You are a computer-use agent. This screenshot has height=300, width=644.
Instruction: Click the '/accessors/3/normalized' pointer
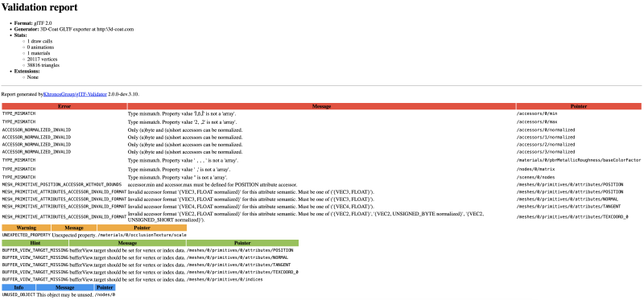tap(546, 152)
